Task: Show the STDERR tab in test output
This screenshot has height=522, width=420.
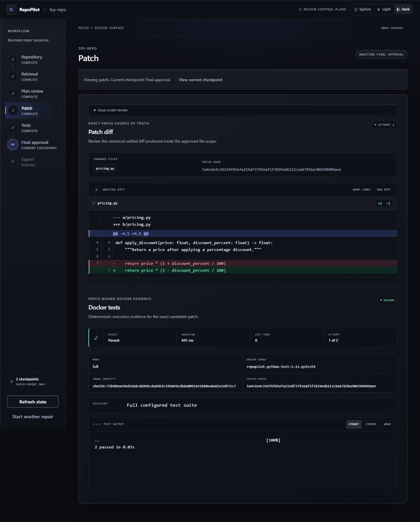Action: tap(371, 424)
